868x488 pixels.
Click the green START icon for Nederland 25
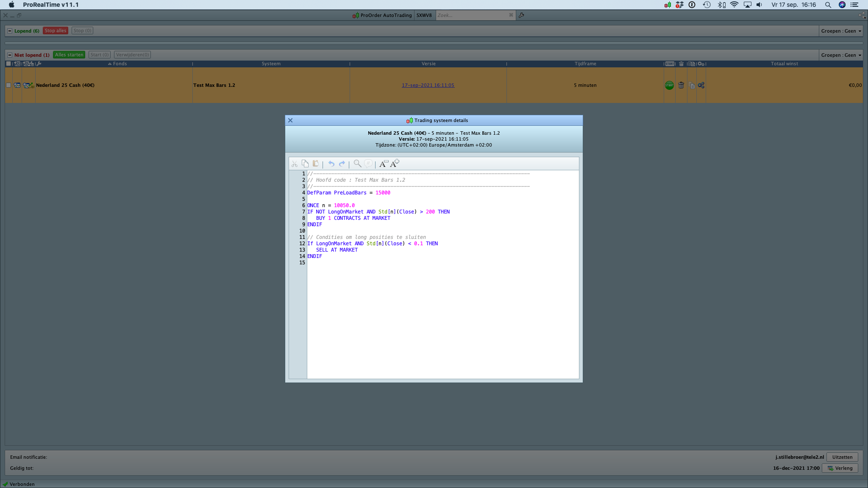pos(669,85)
